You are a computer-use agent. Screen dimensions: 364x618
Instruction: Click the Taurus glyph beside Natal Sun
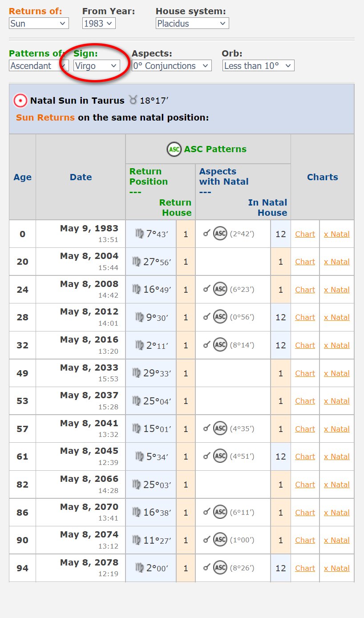133,100
